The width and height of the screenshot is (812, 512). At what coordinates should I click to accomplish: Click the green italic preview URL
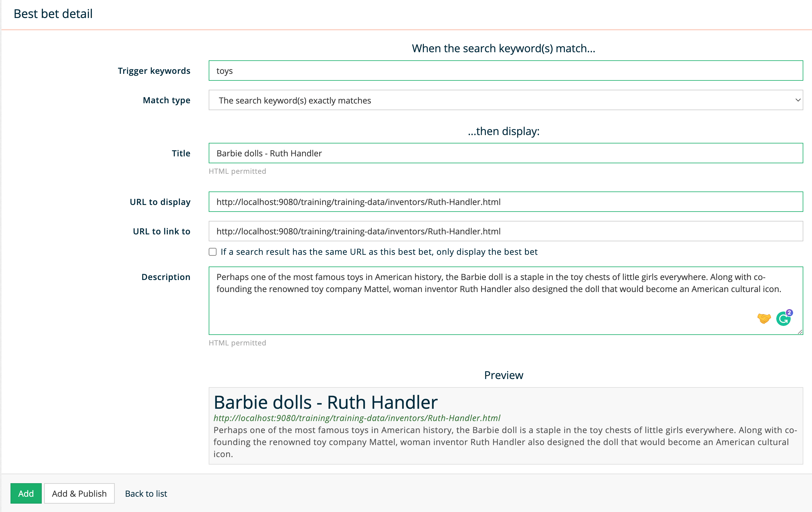(356, 418)
